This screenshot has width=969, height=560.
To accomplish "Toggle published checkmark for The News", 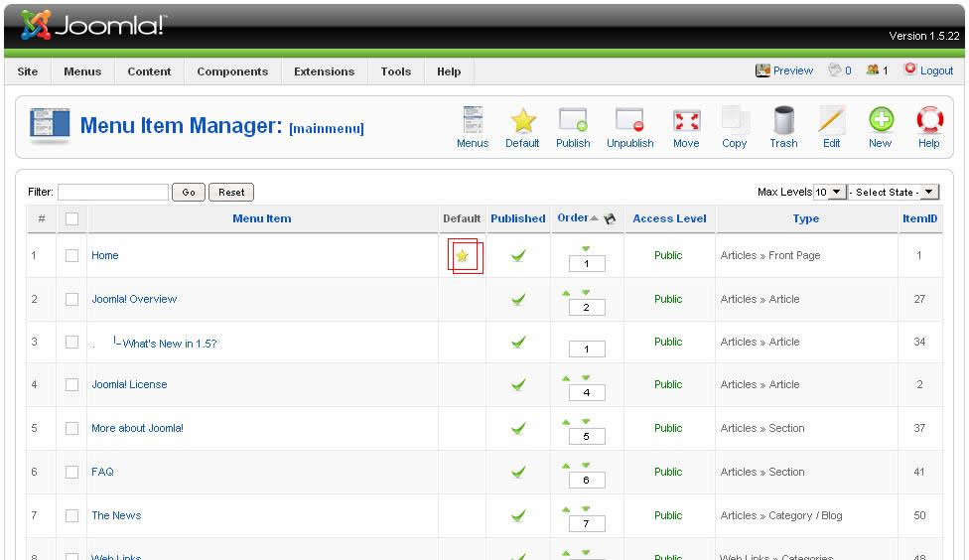I will (x=518, y=515).
